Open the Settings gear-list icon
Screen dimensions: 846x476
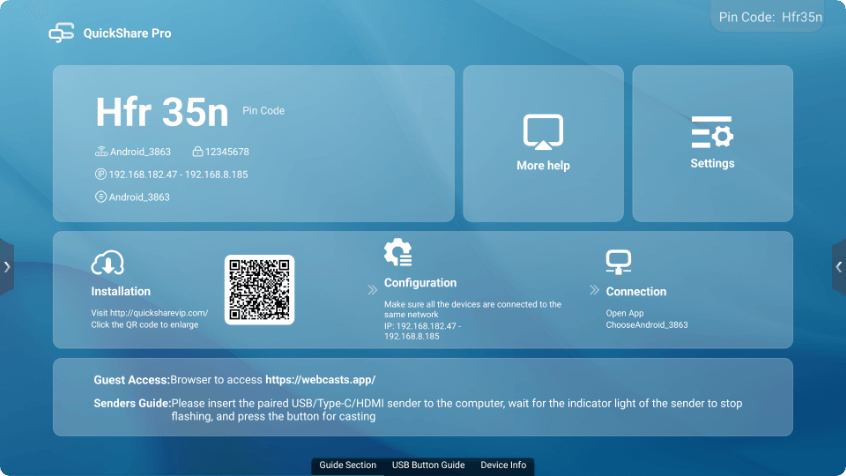pyautogui.click(x=712, y=132)
